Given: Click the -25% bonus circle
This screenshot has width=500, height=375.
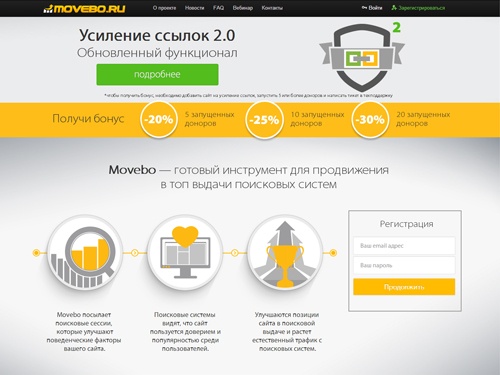Looking at the screenshot, I should click(264, 119).
